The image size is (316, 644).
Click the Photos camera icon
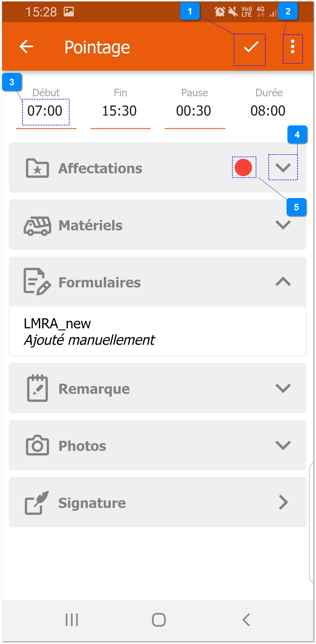click(37, 445)
